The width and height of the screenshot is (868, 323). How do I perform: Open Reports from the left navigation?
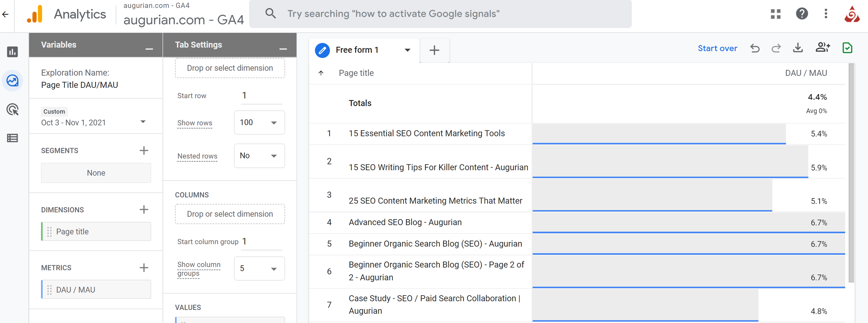pyautogui.click(x=12, y=52)
